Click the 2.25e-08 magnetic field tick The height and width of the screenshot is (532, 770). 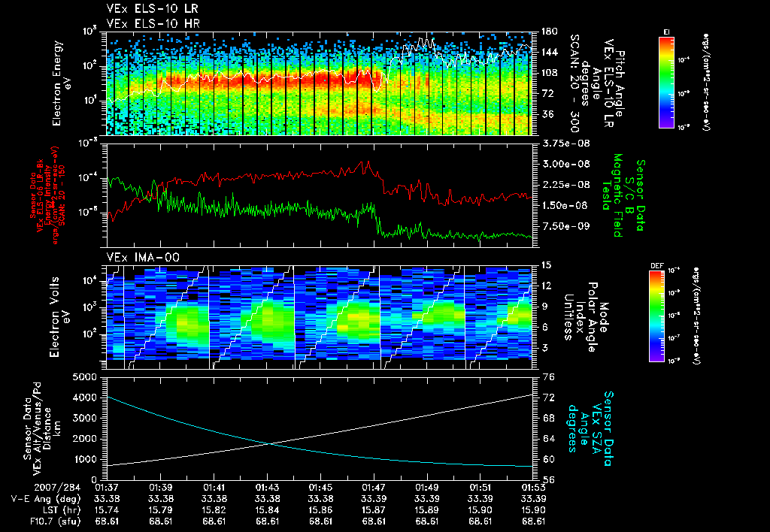pos(566,185)
